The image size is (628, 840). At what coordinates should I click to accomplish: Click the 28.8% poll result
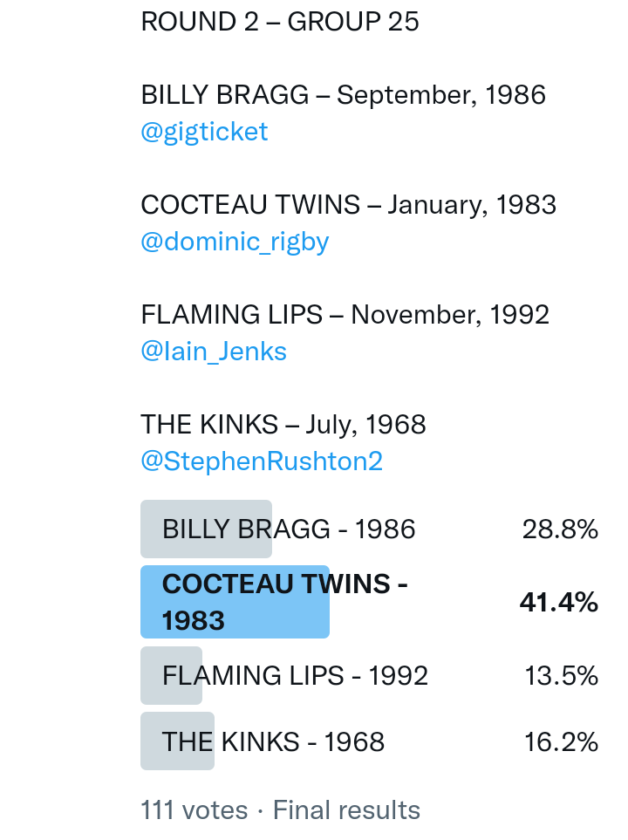click(x=560, y=529)
